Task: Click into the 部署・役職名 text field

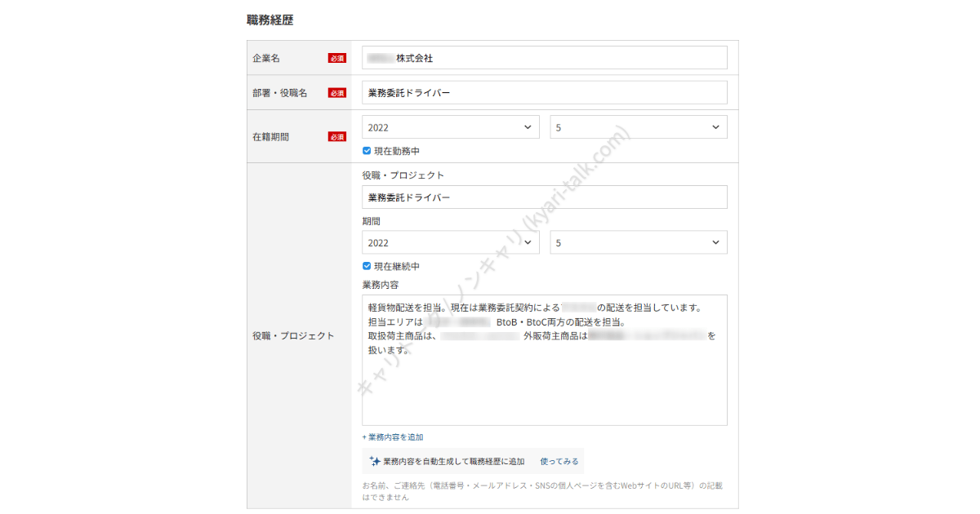Action: coord(544,93)
